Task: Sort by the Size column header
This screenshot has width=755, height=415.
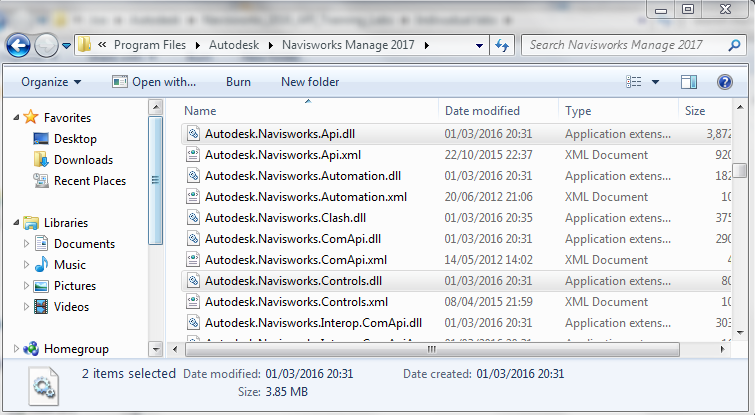Action: tap(704, 111)
